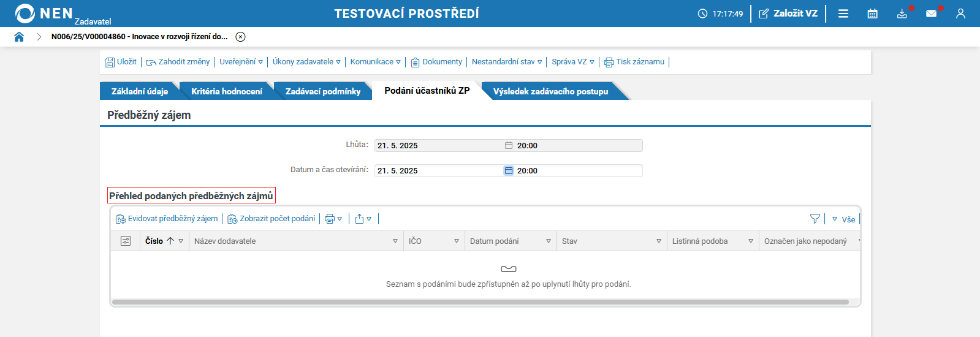This screenshot has width=980, height=337.
Task: Select the Podání účastníků ZP tab
Action: [427, 91]
